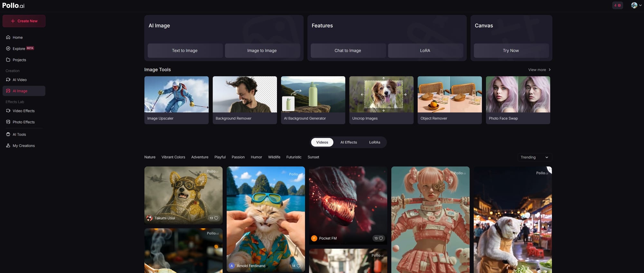Viewport: 644px width, 273px height.
Task: Open the Uncrop Images tool card
Action: pyautogui.click(x=381, y=100)
